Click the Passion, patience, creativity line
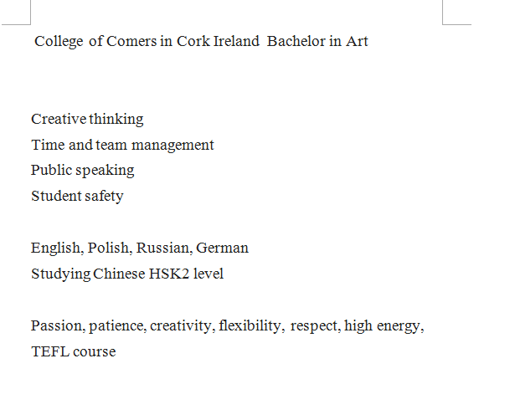The image size is (510, 420). [x=227, y=325]
